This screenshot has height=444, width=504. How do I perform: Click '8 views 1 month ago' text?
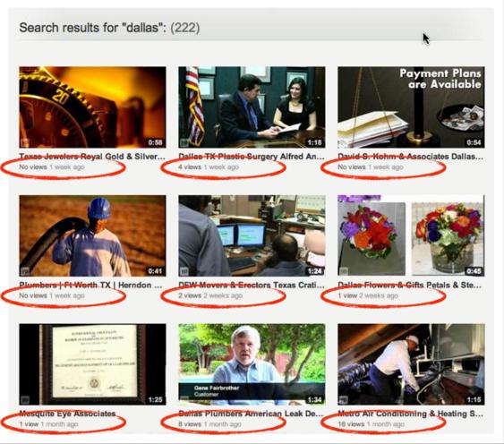[209, 424]
